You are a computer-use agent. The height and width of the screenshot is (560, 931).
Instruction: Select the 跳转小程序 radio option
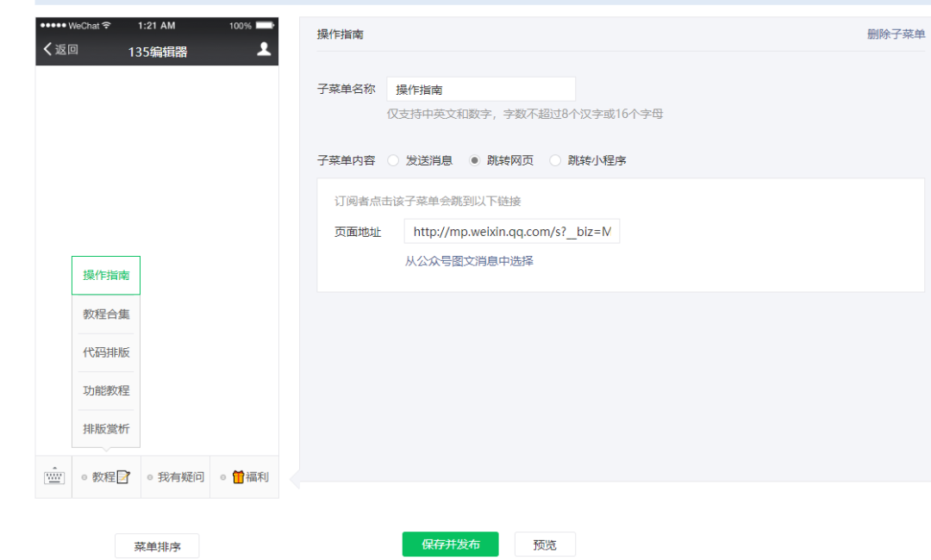coord(555,160)
